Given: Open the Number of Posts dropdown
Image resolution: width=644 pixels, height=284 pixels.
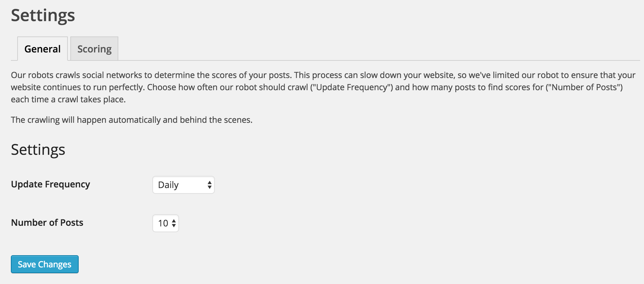Looking at the screenshot, I should 166,223.
